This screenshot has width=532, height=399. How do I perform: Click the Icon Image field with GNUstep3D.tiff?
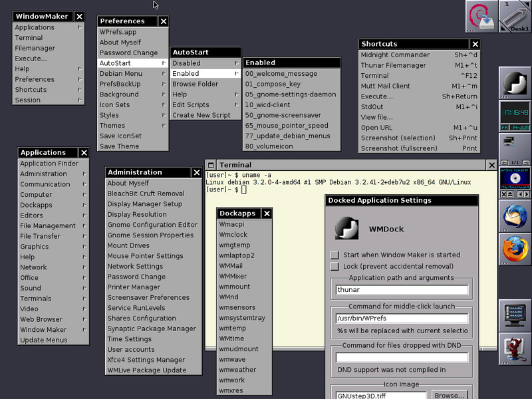coord(381,395)
